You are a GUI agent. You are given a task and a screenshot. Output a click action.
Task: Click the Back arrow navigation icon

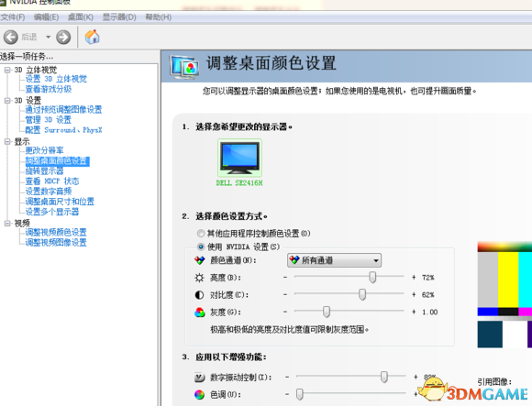tap(10, 37)
